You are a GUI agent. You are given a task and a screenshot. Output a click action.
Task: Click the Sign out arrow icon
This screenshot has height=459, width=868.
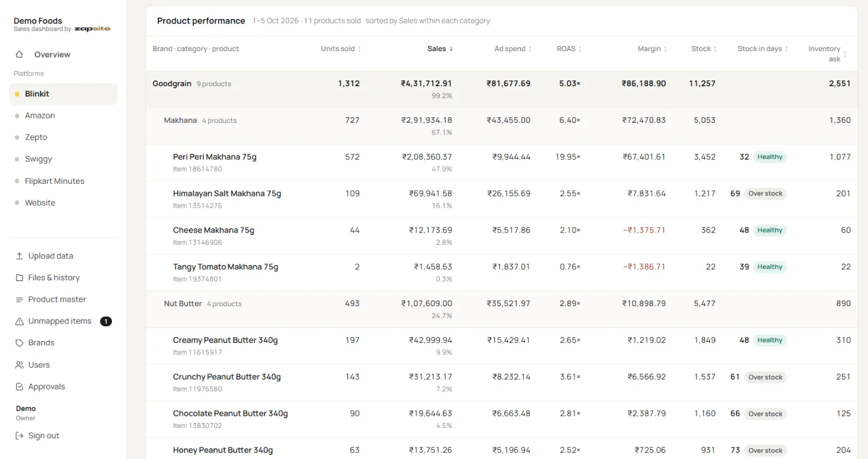(x=20, y=436)
